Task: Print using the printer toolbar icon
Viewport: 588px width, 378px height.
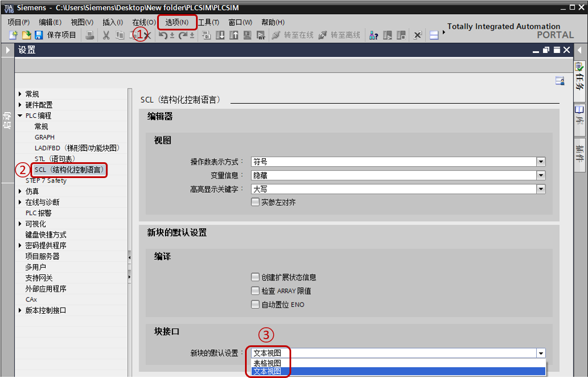Action: click(90, 35)
